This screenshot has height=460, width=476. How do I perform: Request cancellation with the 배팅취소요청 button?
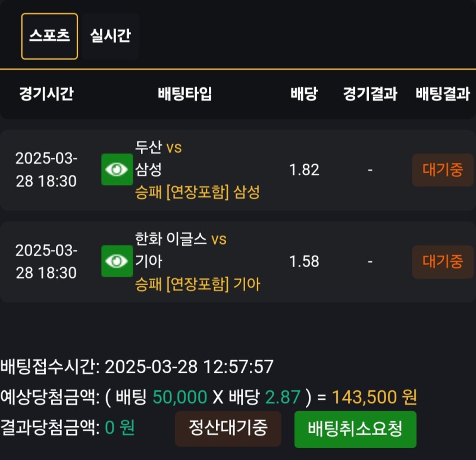pyautogui.click(x=355, y=428)
